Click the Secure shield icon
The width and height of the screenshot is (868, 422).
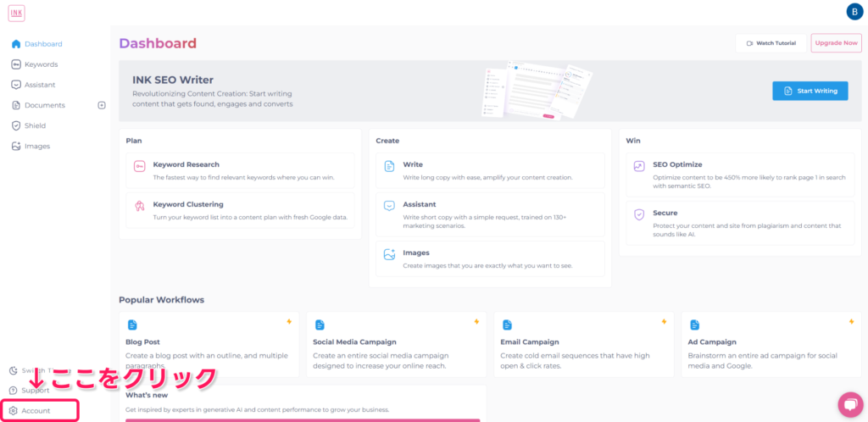(x=639, y=214)
